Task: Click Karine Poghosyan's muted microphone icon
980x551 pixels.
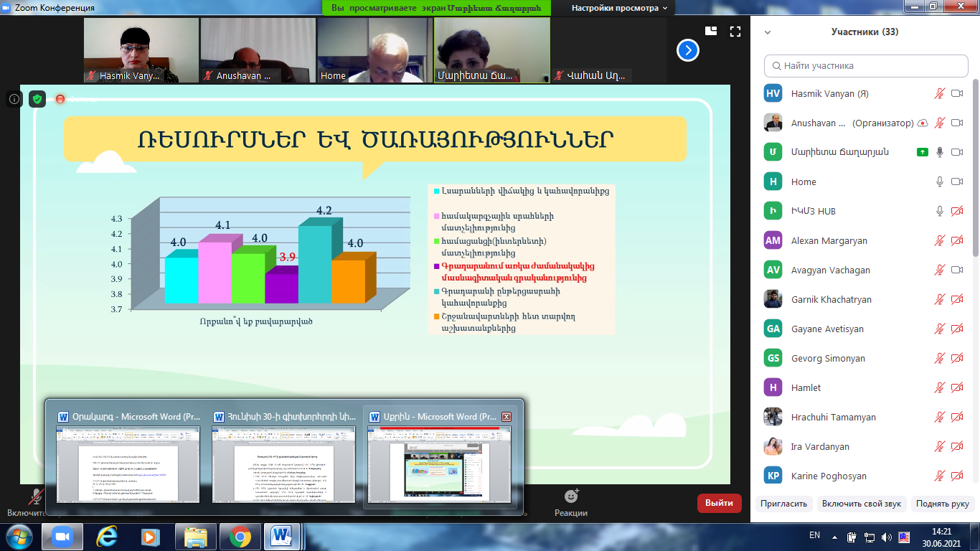Action: pos(939,476)
